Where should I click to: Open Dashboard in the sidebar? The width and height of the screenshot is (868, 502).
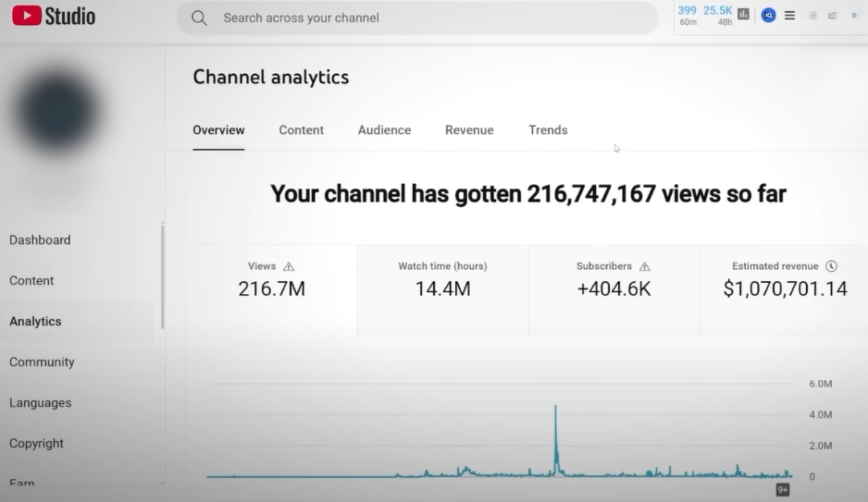[40, 240]
